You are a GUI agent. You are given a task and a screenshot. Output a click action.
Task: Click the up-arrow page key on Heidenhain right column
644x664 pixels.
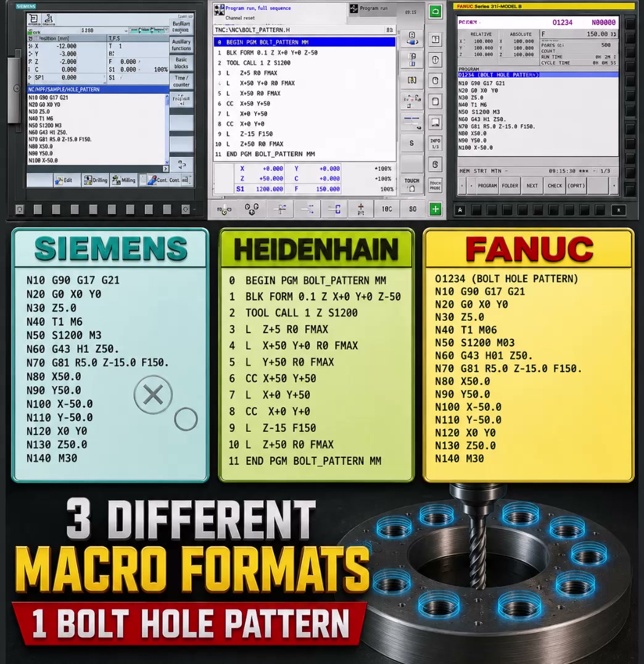[436, 39]
